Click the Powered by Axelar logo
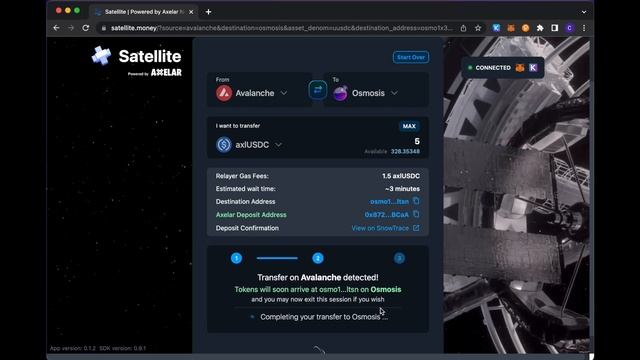This screenshot has height=360, width=640. click(155, 73)
